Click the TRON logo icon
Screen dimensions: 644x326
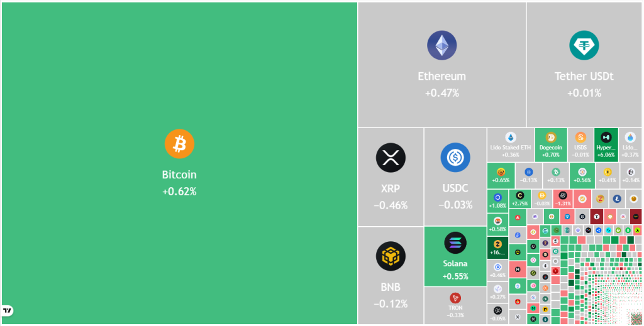(455, 298)
